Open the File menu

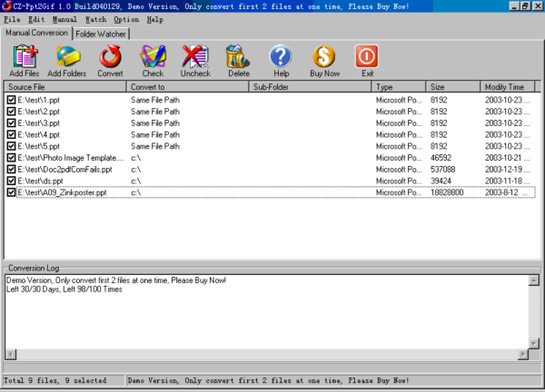coord(12,18)
